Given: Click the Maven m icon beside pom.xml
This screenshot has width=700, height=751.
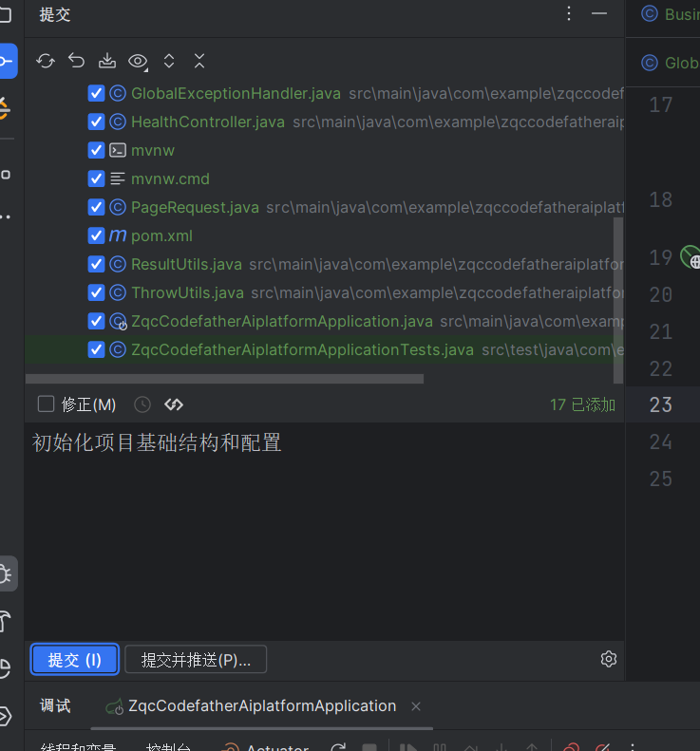Looking at the screenshot, I should (x=118, y=235).
